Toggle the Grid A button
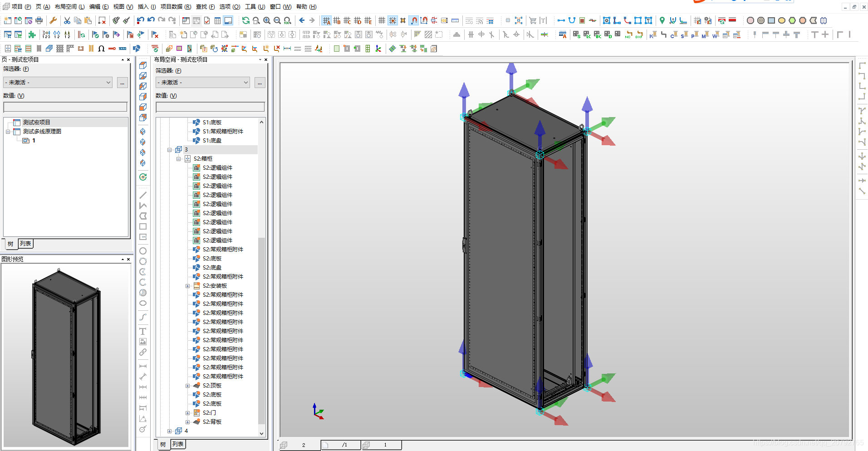The image size is (868, 451). point(326,20)
